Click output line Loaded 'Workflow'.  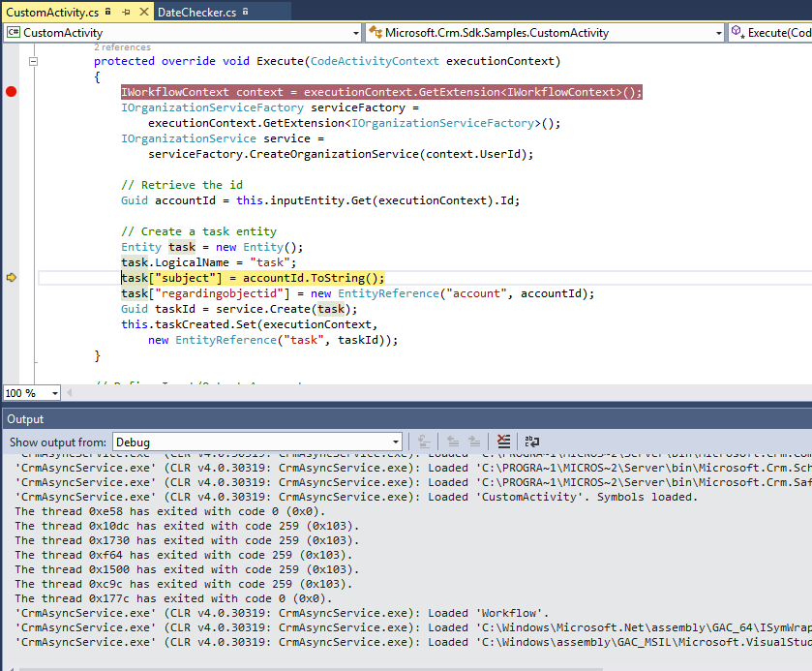(x=282, y=613)
